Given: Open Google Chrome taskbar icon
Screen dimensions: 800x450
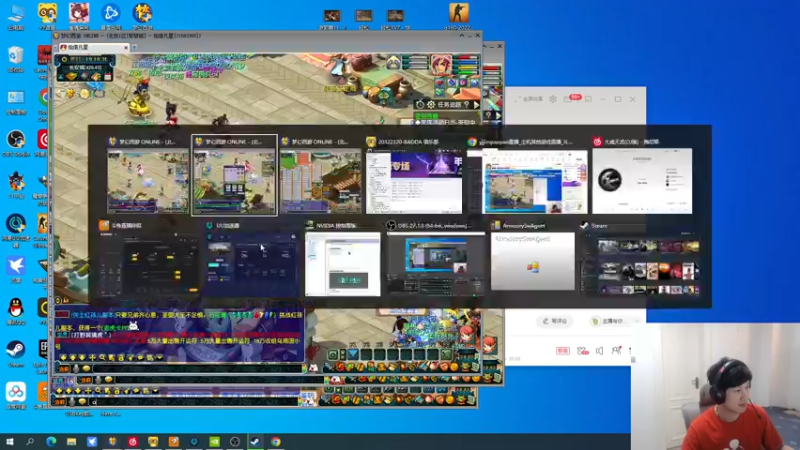Looking at the screenshot, I should click(x=276, y=441).
